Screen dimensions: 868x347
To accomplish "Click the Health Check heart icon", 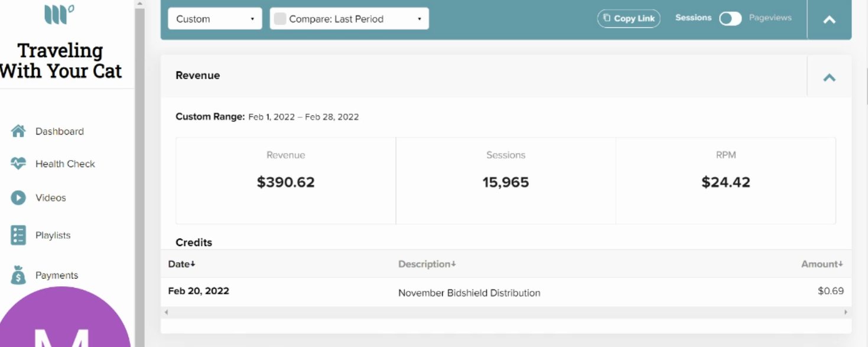I will (18, 163).
